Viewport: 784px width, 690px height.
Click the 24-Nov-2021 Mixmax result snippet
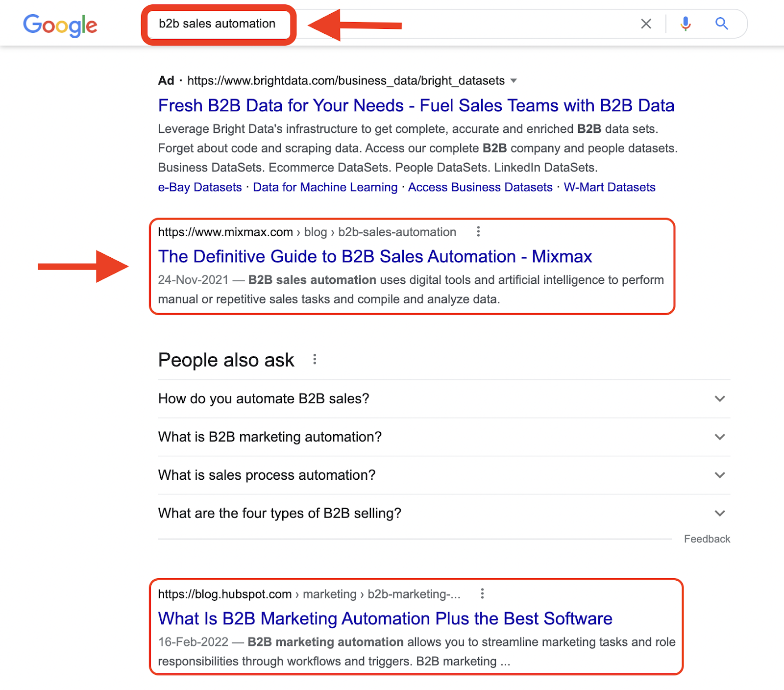click(x=411, y=290)
